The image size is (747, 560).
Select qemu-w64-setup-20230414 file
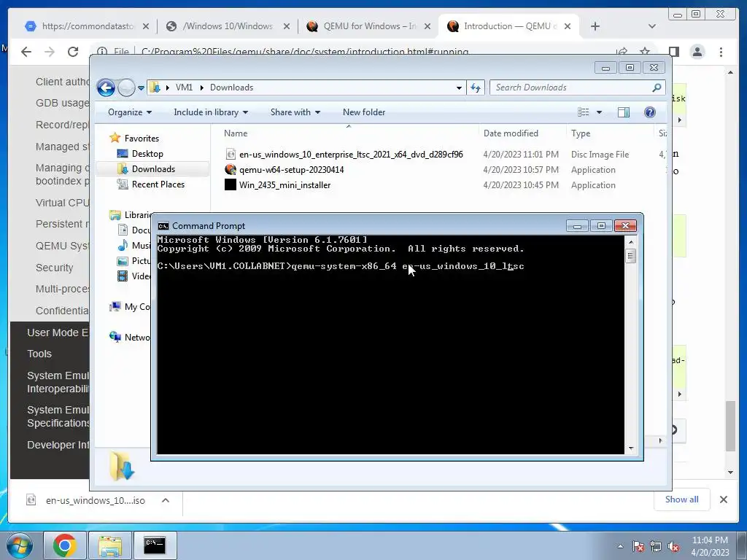pos(292,170)
